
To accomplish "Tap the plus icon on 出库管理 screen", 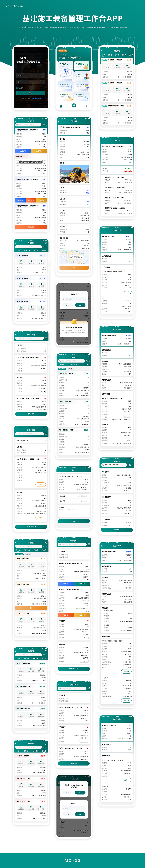I will point(46,543).
